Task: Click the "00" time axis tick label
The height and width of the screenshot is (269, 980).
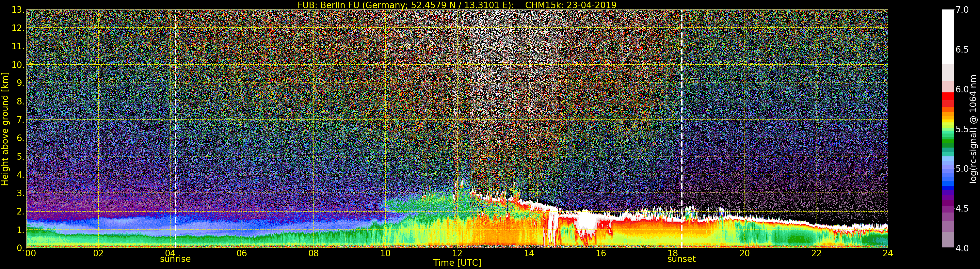Action: pyautogui.click(x=30, y=253)
